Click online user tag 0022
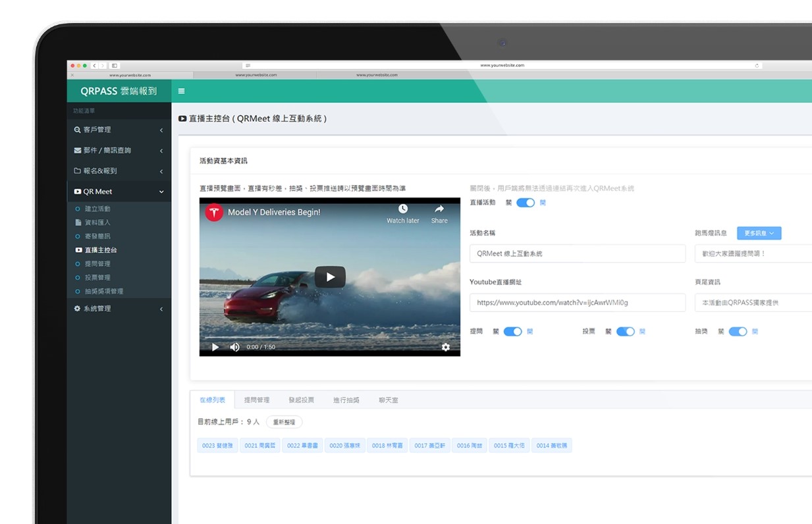Image resolution: width=812 pixels, height=524 pixels. pyautogui.click(x=302, y=446)
